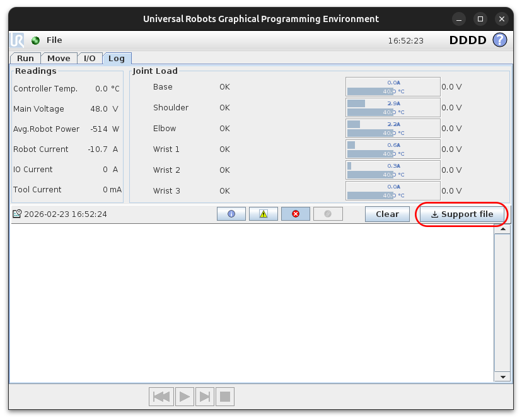The image size is (522, 420).
Task: Toggle the error message filter
Action: [x=296, y=214]
